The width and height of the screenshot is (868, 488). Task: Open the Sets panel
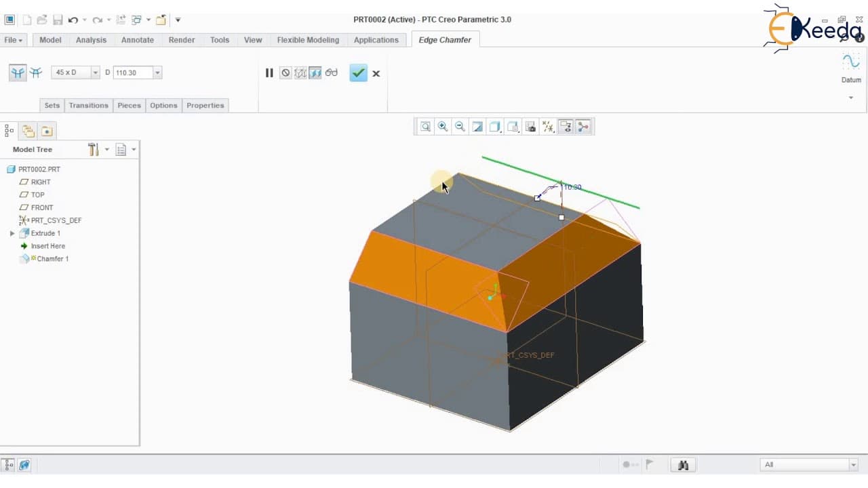tap(52, 105)
